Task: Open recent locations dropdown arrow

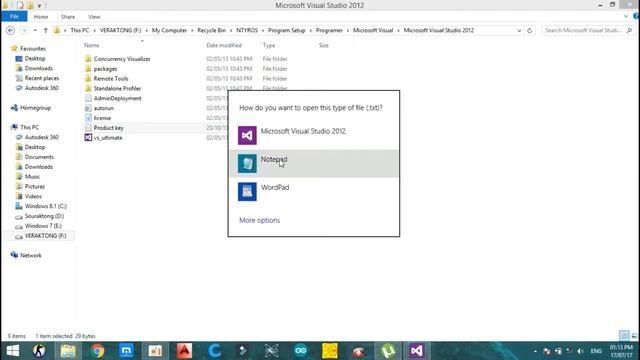Action: click(x=35, y=31)
